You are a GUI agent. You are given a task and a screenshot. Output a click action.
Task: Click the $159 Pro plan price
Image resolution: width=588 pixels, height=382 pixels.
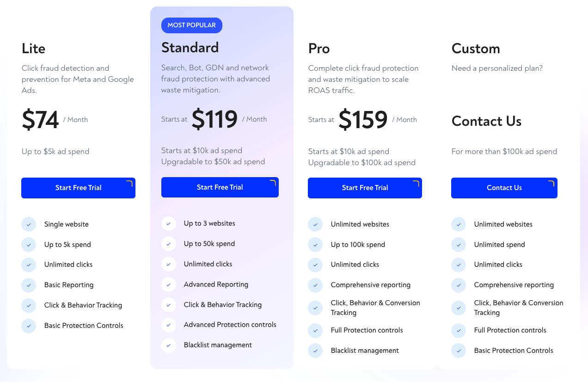click(x=363, y=120)
